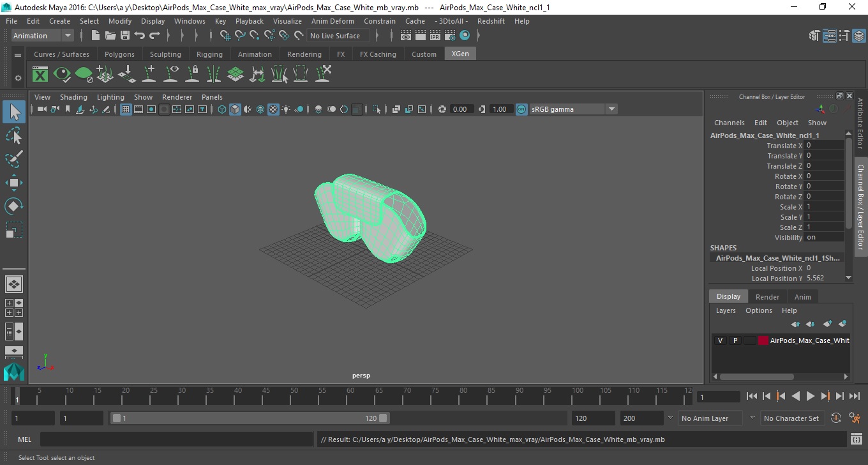
Task: Select the Paint selection tool
Action: coord(14,158)
